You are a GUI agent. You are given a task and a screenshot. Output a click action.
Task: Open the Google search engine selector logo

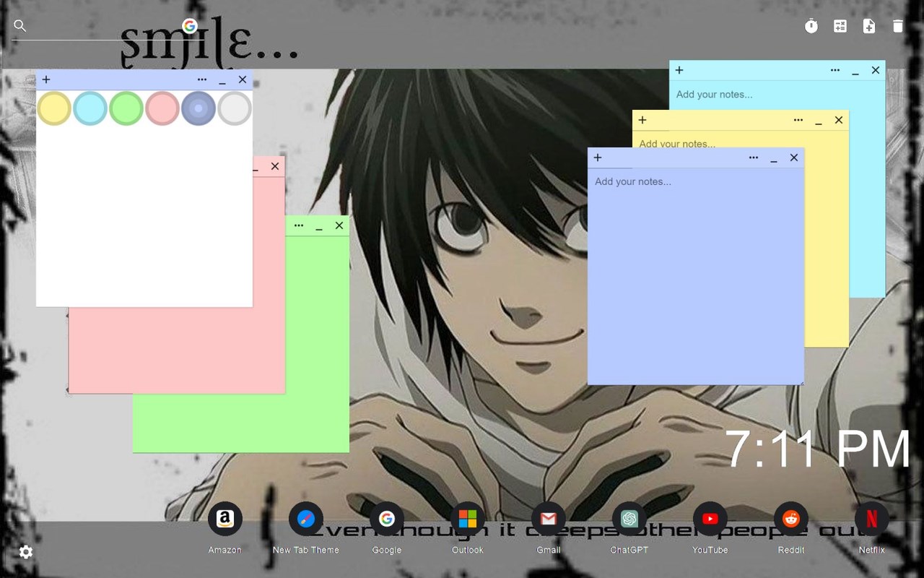point(190,26)
